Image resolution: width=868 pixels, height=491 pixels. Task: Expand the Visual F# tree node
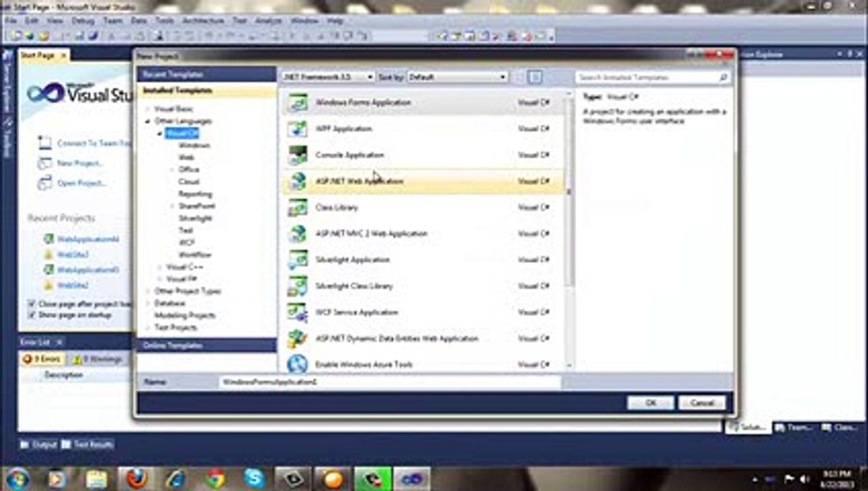pyautogui.click(x=160, y=279)
